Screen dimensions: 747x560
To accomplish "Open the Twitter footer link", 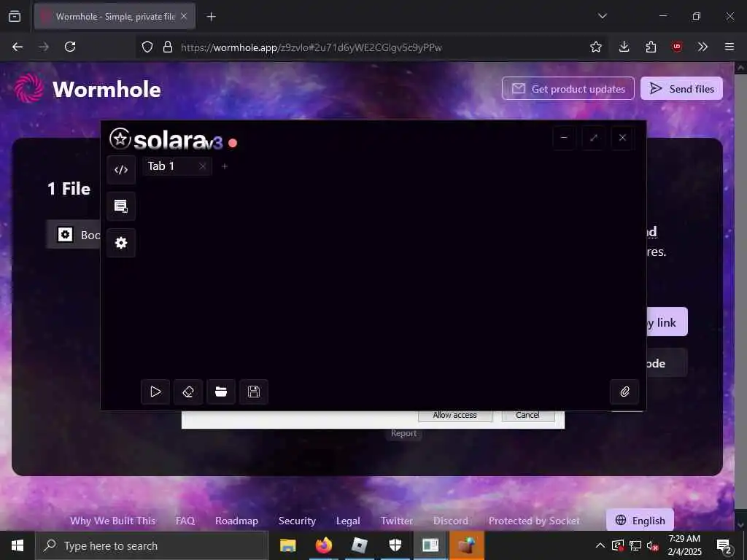I will click(x=397, y=521).
